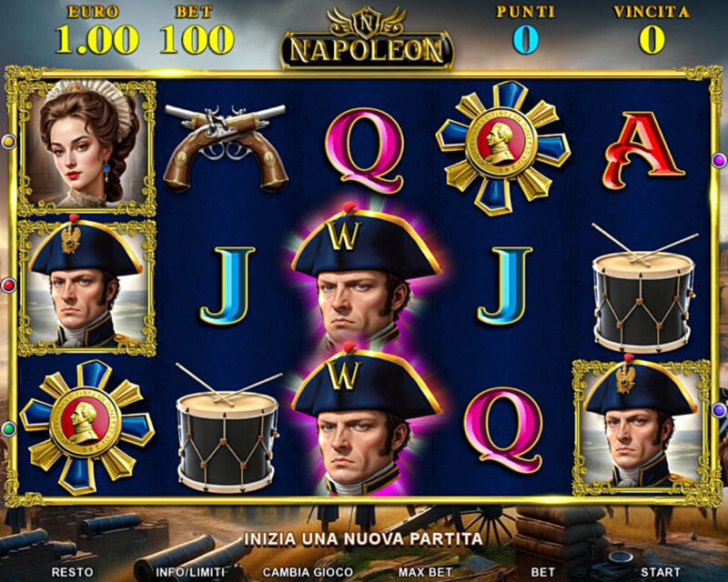Click the green payline marker on left edge
728x582 pixels.
(8, 429)
